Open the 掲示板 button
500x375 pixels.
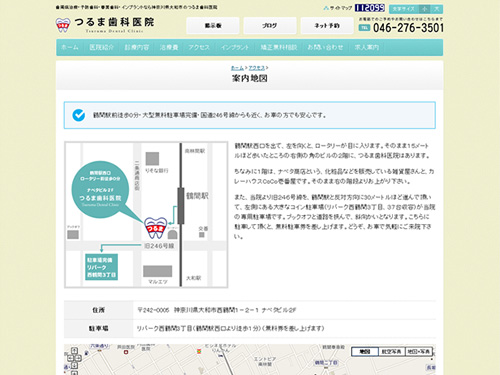(x=213, y=26)
